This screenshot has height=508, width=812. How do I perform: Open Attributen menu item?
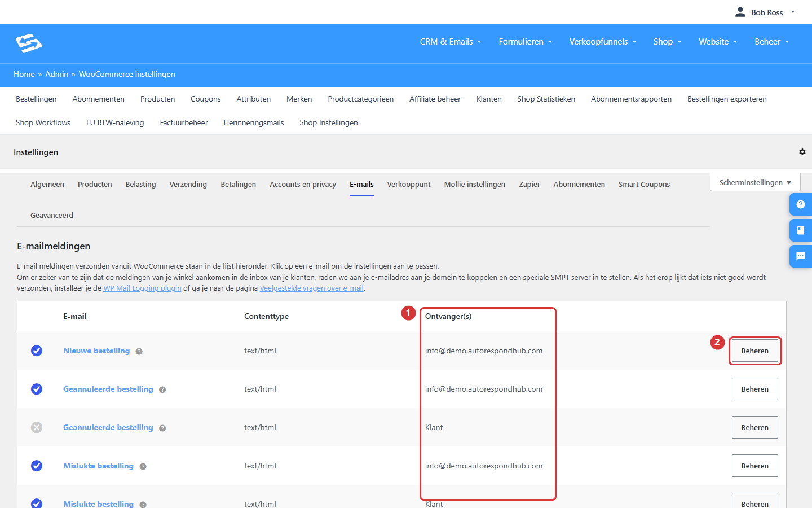[x=253, y=99]
